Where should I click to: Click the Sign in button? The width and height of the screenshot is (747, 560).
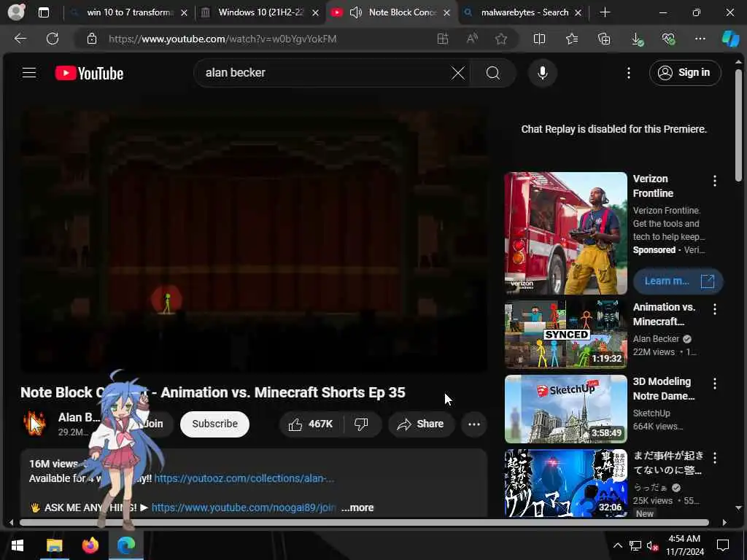pos(684,72)
